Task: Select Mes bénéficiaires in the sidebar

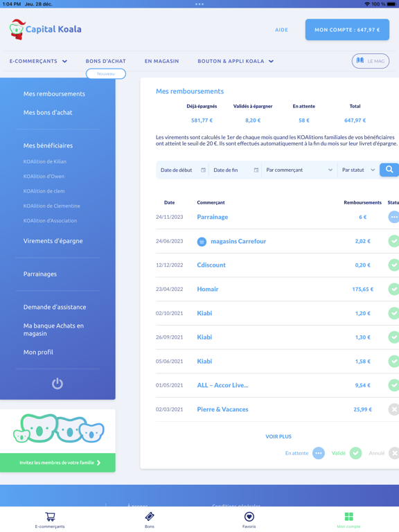Action: point(48,145)
